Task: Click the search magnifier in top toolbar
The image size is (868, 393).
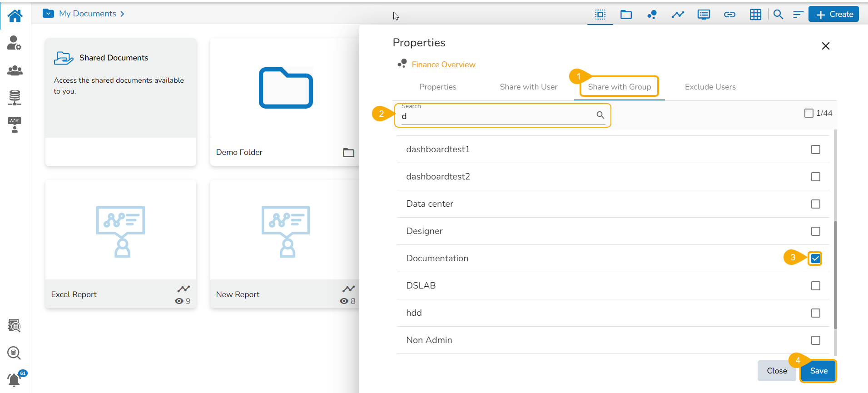Action: 778,15
